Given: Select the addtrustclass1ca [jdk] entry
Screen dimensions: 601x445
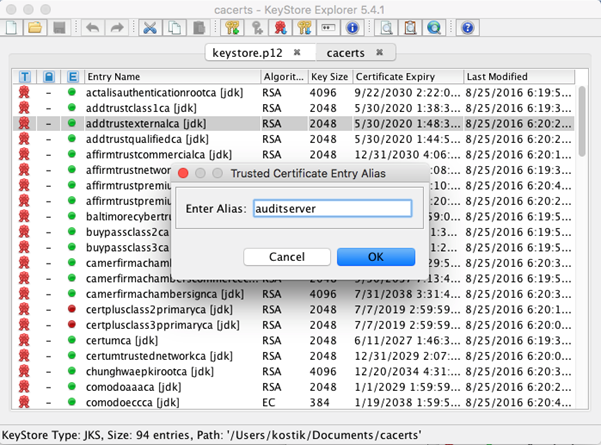Looking at the screenshot, I should point(293,108).
